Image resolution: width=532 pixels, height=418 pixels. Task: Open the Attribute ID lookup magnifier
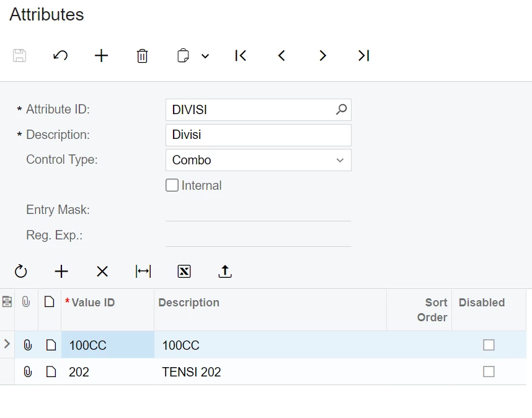341,110
